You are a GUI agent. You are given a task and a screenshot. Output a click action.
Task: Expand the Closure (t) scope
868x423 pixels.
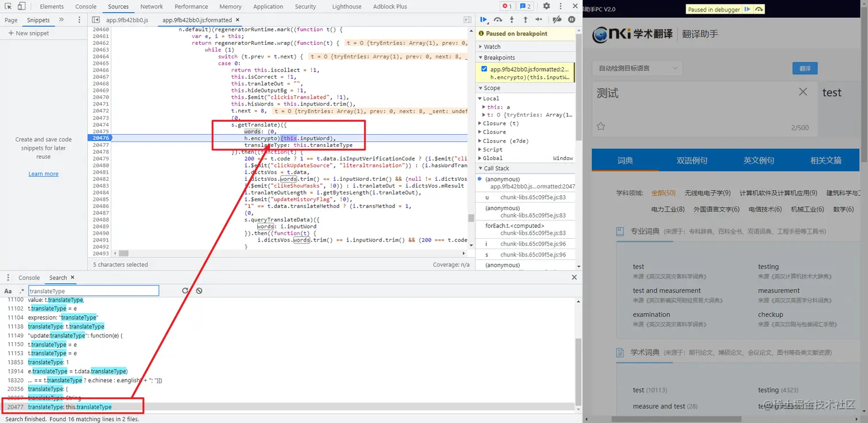(x=499, y=123)
